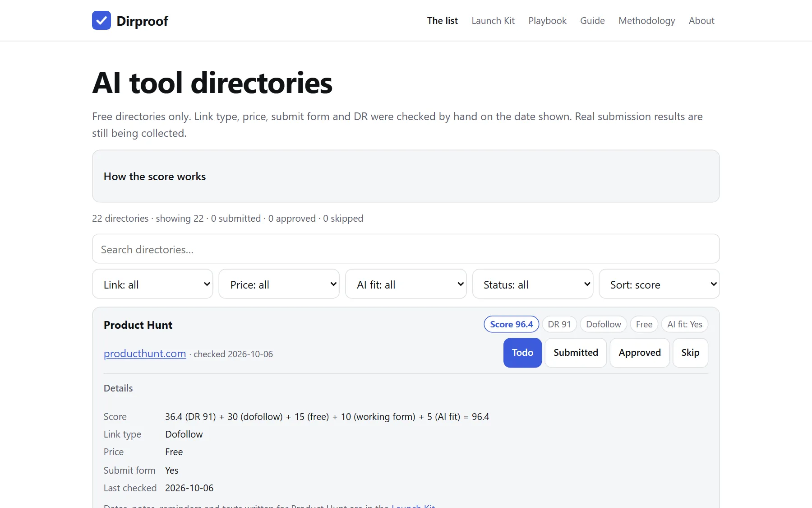812x508 pixels.
Task: Click the 22 directories summary line
Action: click(x=227, y=219)
